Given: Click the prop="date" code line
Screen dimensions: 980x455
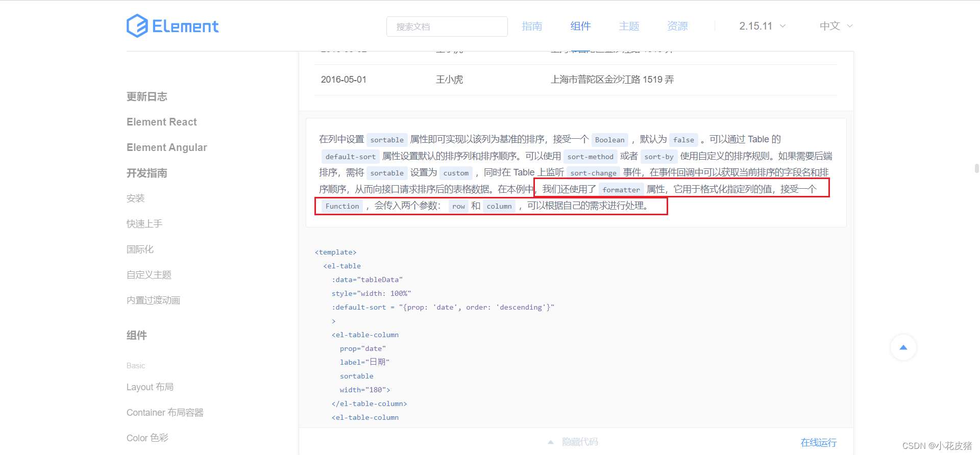Looking at the screenshot, I should click(363, 348).
